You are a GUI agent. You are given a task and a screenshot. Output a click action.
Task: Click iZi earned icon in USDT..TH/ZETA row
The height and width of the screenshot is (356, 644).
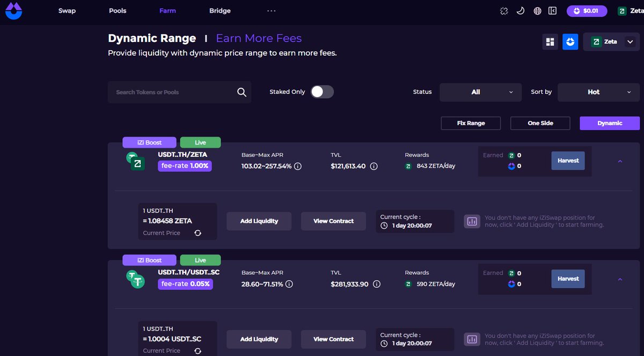(x=511, y=166)
